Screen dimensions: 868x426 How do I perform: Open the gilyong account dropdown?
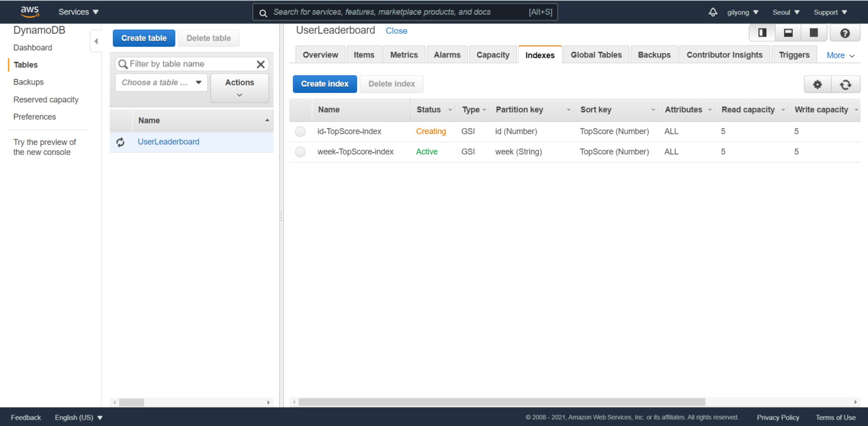point(743,12)
